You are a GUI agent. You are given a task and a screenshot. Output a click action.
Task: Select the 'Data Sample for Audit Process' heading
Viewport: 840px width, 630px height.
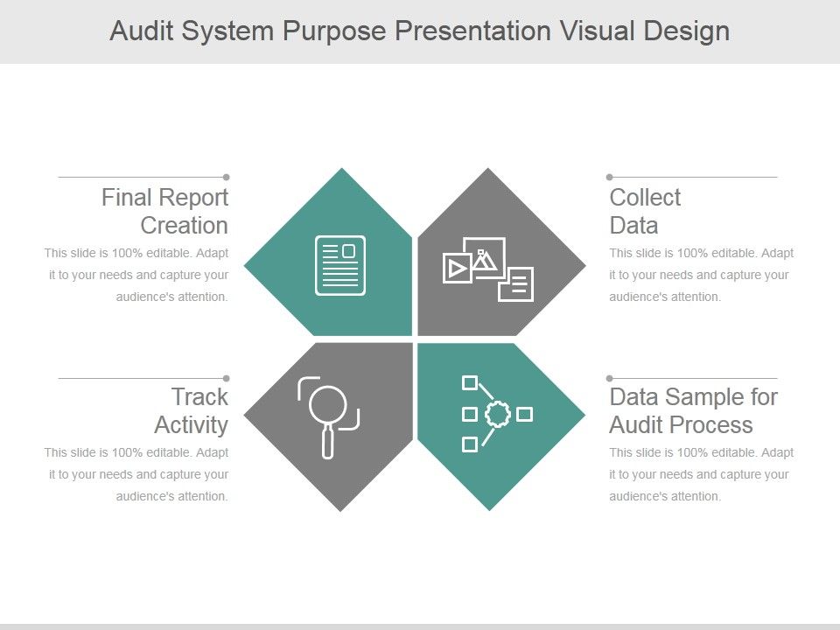[693, 411]
